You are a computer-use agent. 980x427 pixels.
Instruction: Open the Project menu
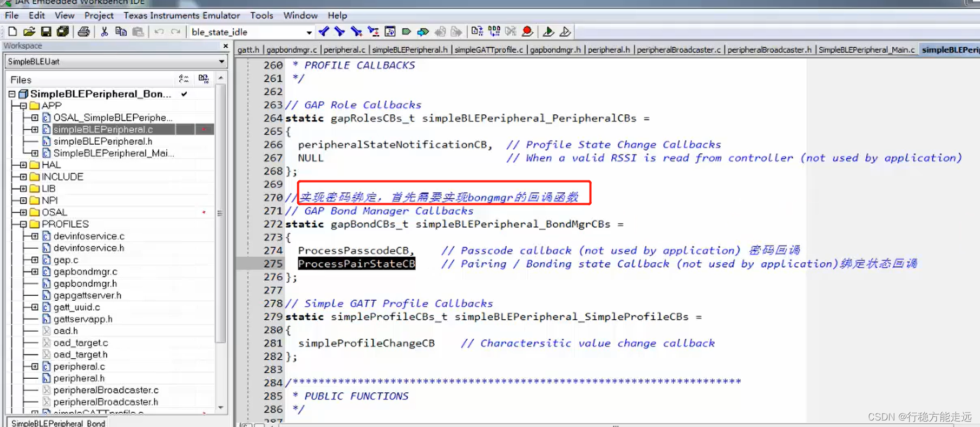pos(99,16)
